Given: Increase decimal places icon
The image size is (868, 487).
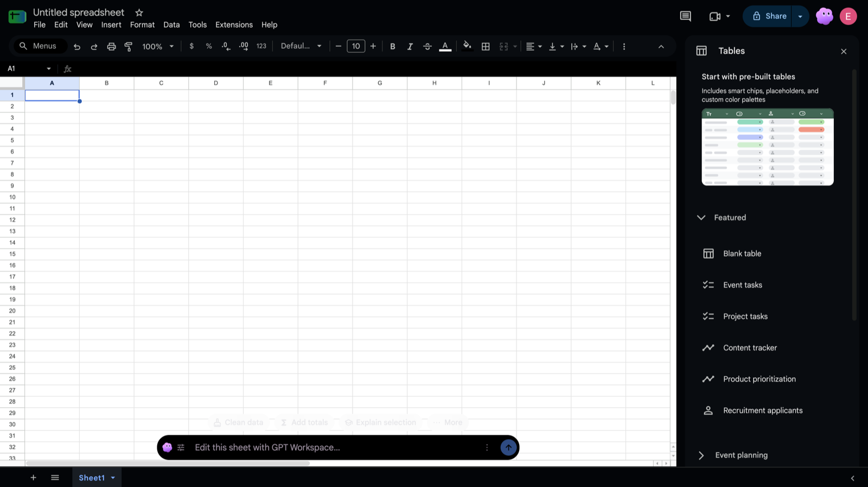Looking at the screenshot, I should pyautogui.click(x=244, y=46).
